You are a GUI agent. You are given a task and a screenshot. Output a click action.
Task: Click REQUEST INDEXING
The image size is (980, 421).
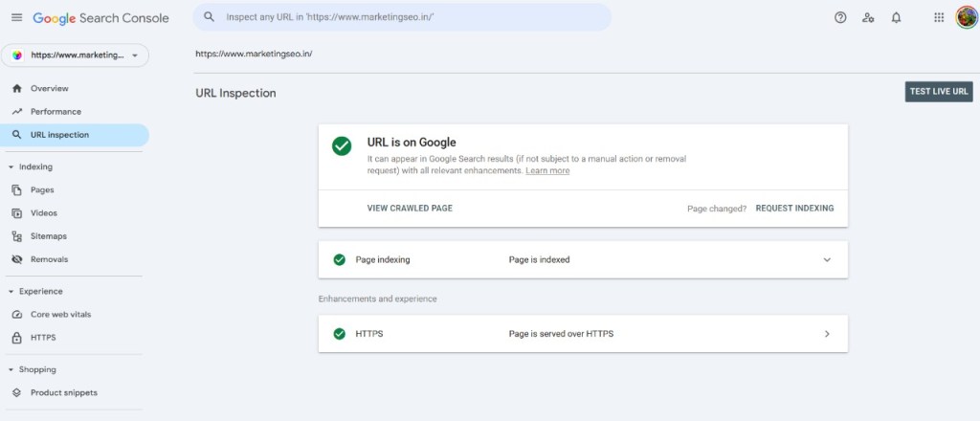pyautogui.click(x=794, y=209)
